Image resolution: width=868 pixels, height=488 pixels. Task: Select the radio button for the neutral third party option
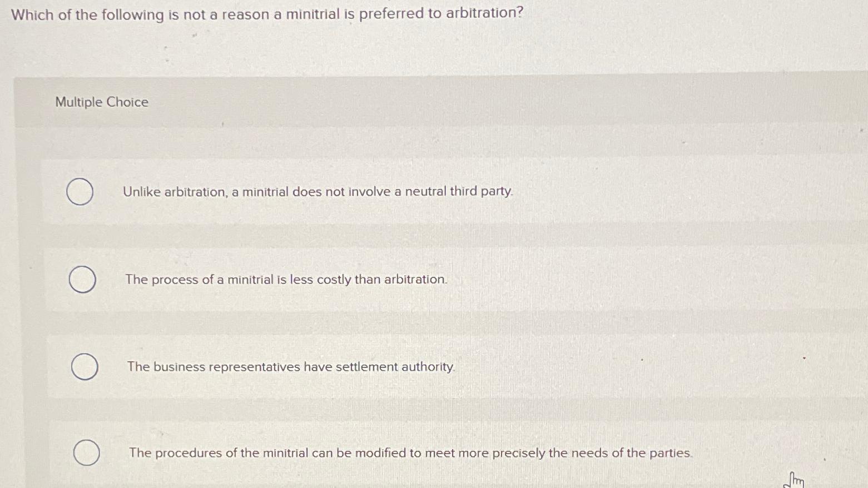click(80, 191)
